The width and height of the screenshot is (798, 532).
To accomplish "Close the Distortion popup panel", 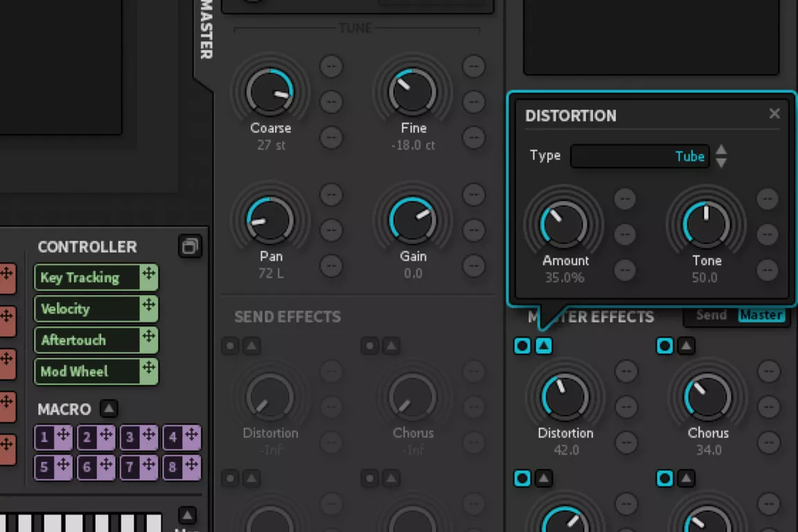I will 774,114.
